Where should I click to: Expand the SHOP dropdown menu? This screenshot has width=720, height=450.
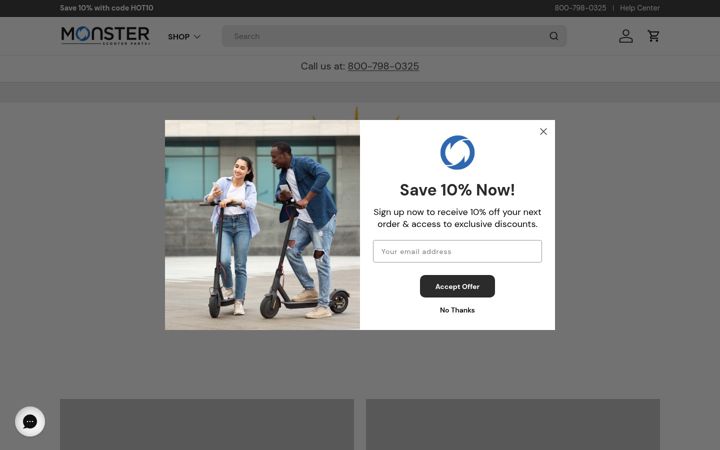[184, 36]
